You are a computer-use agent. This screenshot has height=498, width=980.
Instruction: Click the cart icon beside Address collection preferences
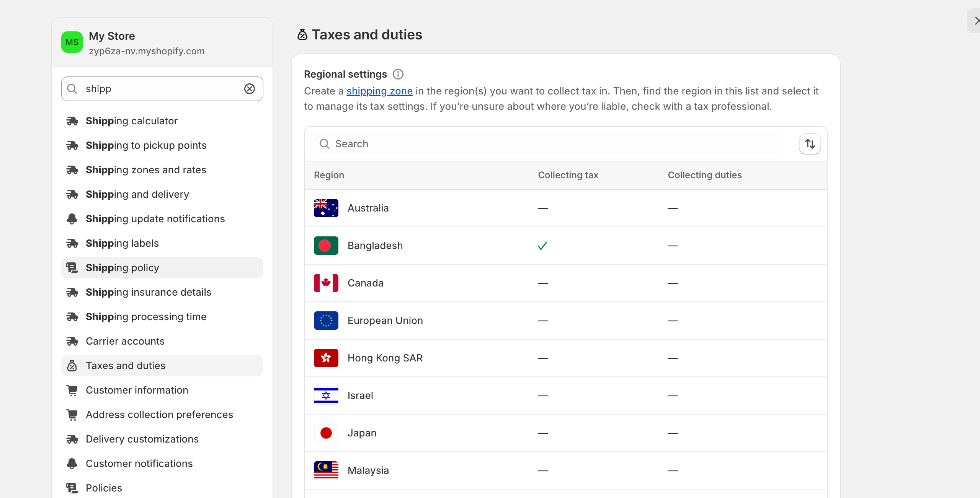tap(72, 415)
